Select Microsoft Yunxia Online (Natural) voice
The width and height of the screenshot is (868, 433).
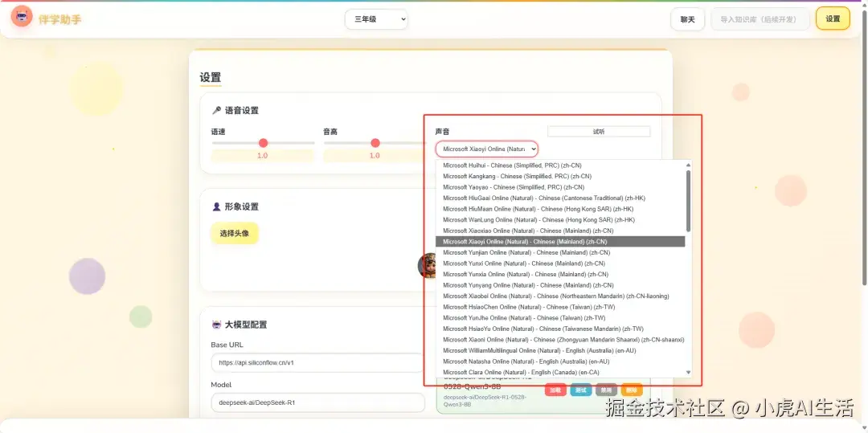[x=560, y=274]
